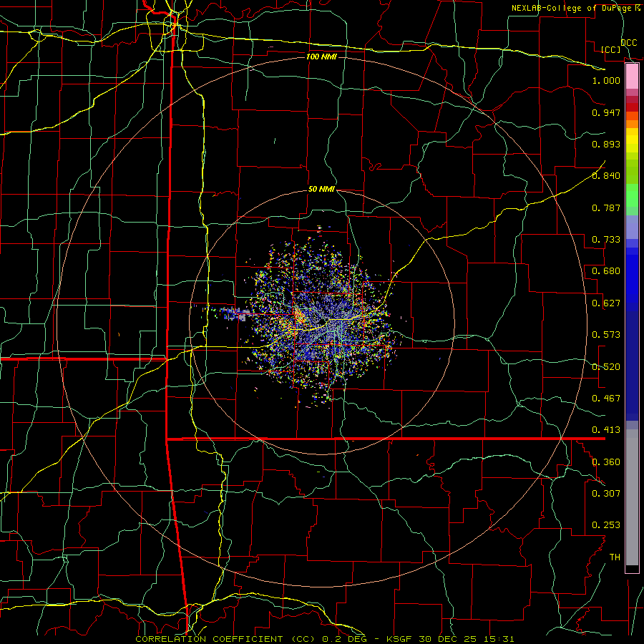Click the 0.253 legend value
Image resolution: width=644 pixels, height=644 pixels.
pos(606,525)
